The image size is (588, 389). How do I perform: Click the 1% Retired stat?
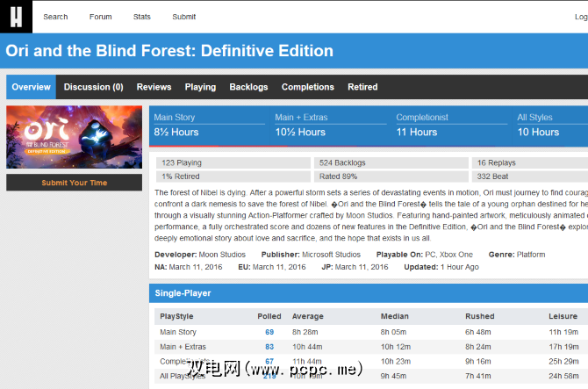pos(233,176)
